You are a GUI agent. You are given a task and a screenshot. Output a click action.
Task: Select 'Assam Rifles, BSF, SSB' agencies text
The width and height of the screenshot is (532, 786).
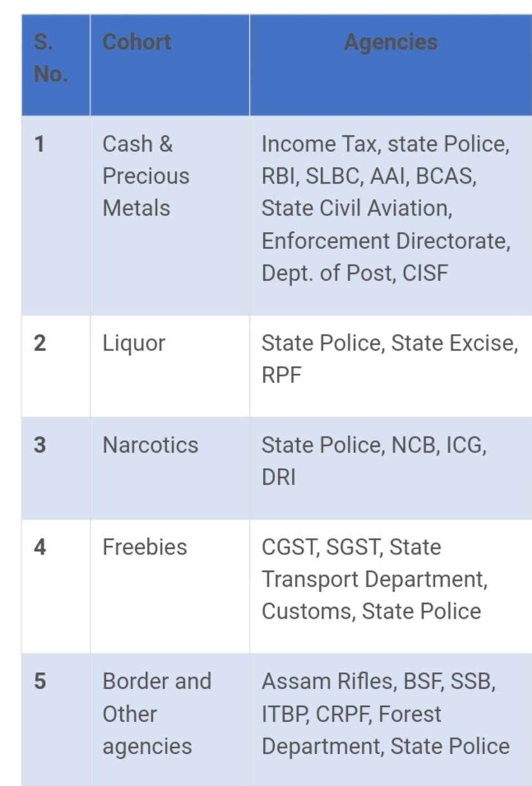tap(378, 681)
